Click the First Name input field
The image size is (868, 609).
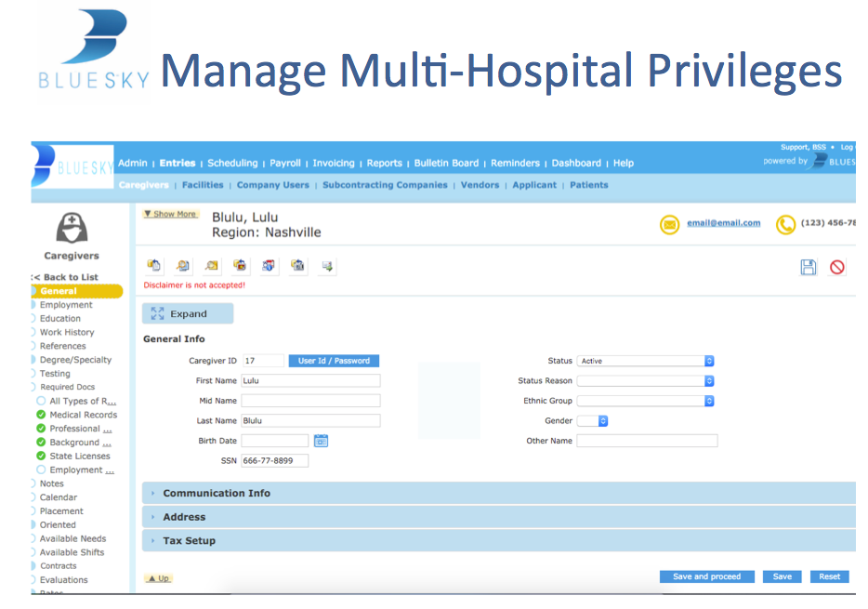tap(310, 380)
